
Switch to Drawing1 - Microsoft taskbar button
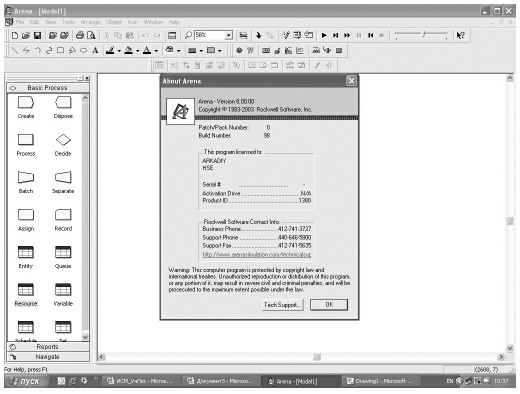[x=380, y=381]
